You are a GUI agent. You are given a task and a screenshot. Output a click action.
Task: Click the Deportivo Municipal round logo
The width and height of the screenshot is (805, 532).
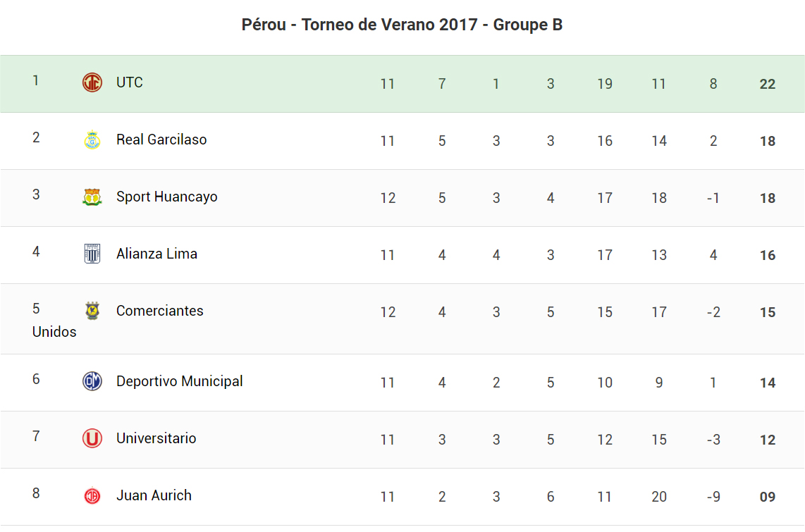click(92, 381)
